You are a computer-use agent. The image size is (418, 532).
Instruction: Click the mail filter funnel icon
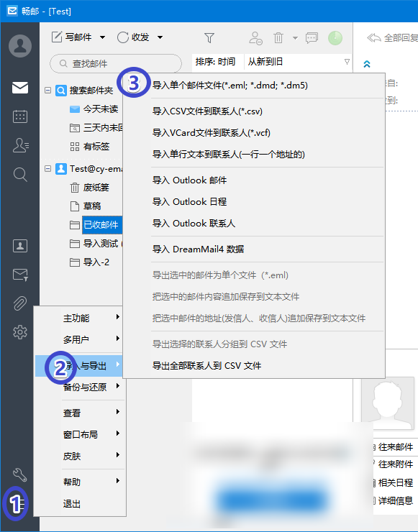[209, 37]
